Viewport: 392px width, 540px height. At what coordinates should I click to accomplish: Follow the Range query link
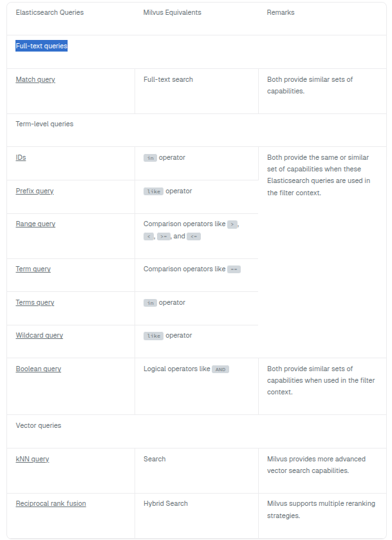[35, 224]
